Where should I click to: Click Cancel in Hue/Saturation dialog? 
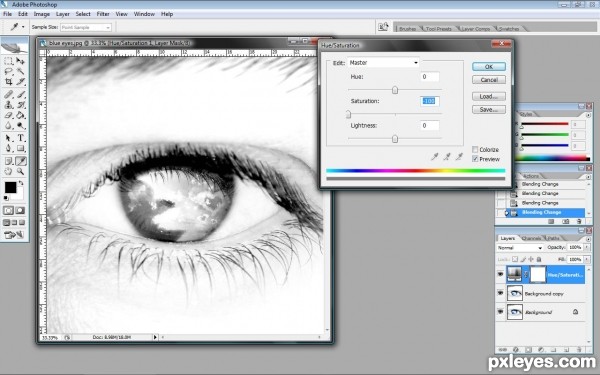coord(489,80)
